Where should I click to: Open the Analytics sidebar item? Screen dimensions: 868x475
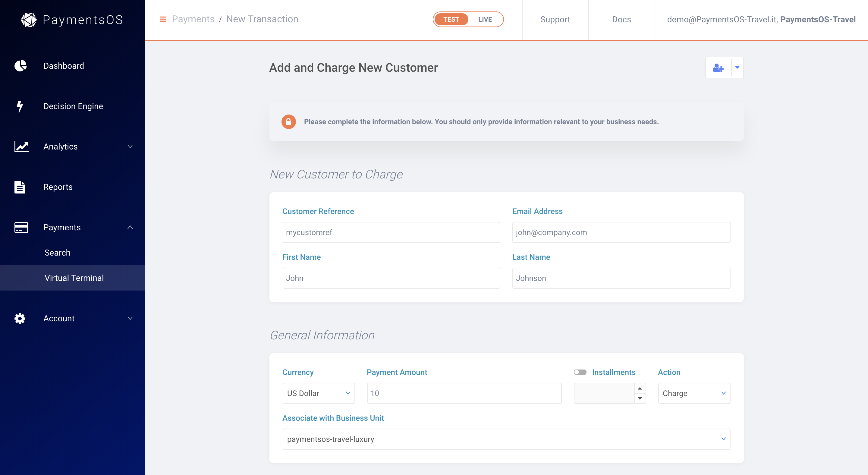pyautogui.click(x=60, y=146)
